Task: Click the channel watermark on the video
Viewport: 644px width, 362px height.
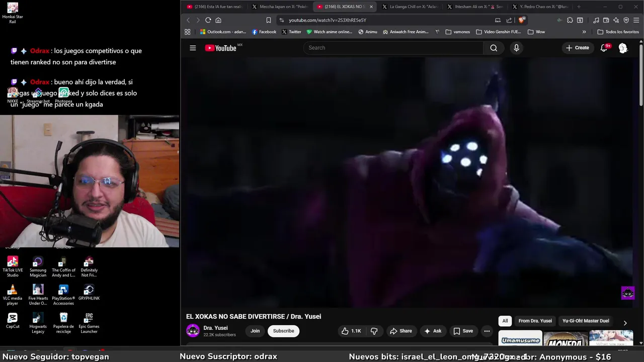Action: pos(628,293)
